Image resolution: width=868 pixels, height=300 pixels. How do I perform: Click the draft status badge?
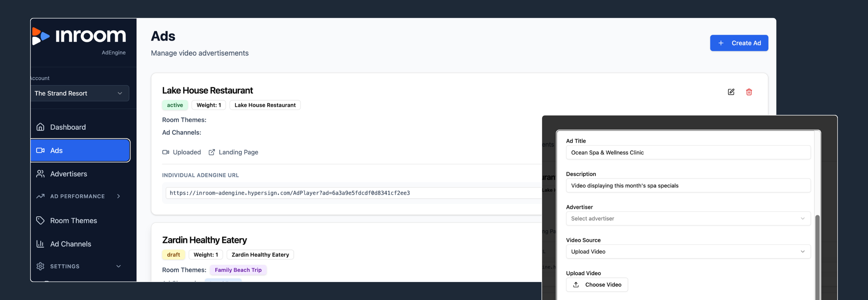pyautogui.click(x=173, y=255)
